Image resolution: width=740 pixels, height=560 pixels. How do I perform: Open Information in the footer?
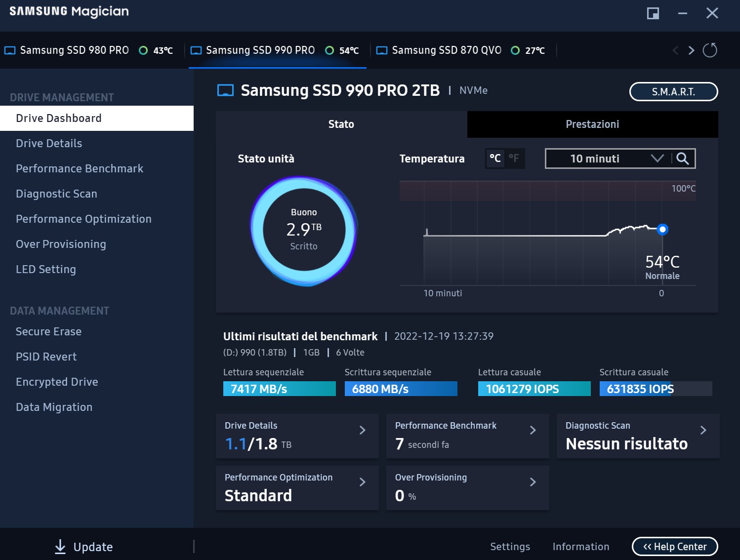pos(581,547)
